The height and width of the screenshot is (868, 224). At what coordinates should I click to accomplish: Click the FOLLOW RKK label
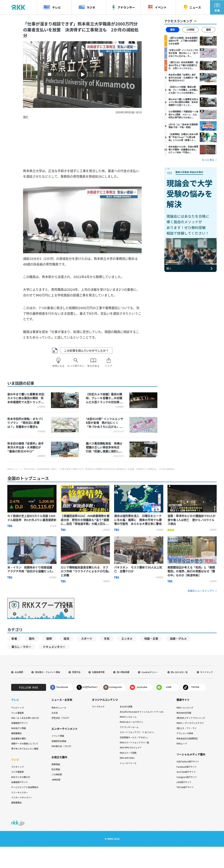pos(29,687)
